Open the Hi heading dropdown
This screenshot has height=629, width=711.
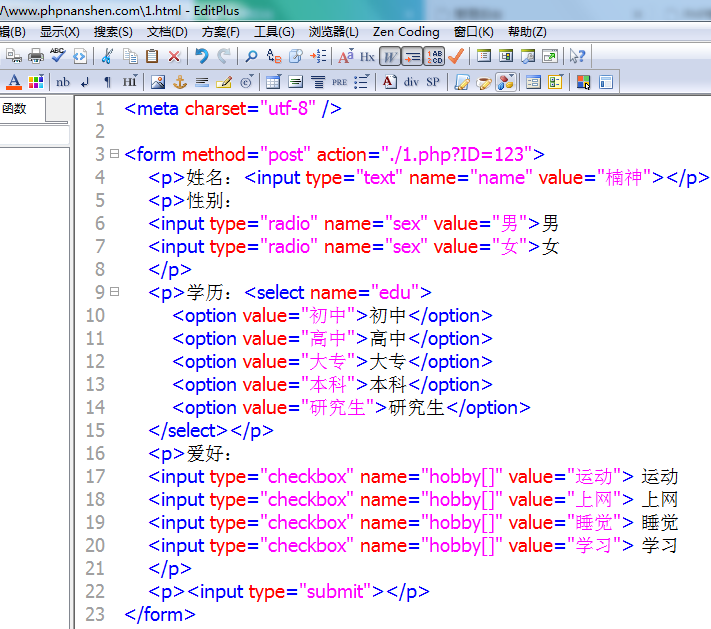(x=130, y=82)
